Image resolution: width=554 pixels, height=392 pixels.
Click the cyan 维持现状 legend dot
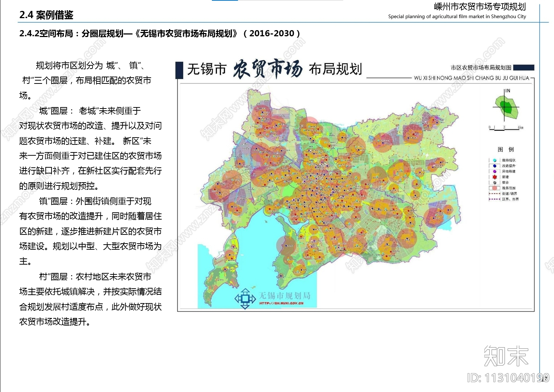(495, 160)
